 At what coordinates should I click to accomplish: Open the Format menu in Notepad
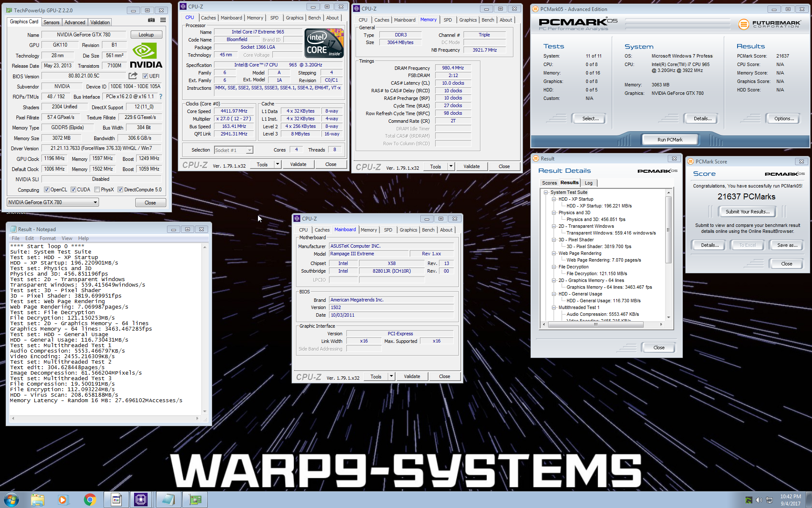(x=48, y=238)
